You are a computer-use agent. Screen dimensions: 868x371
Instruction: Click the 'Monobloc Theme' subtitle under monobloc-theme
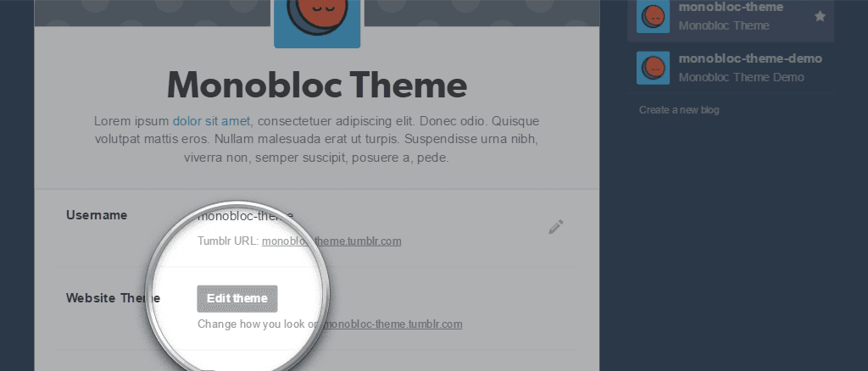pyautogui.click(x=724, y=25)
